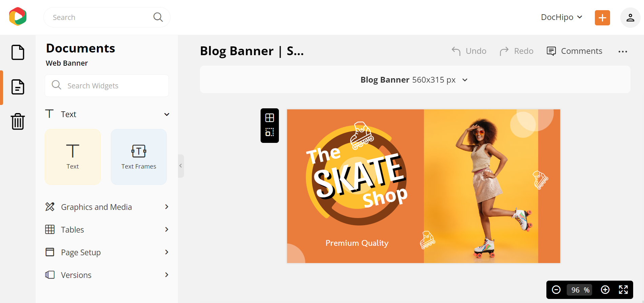This screenshot has height=303, width=644.
Task: Select the document pages sidebar icon
Action: click(x=18, y=87)
